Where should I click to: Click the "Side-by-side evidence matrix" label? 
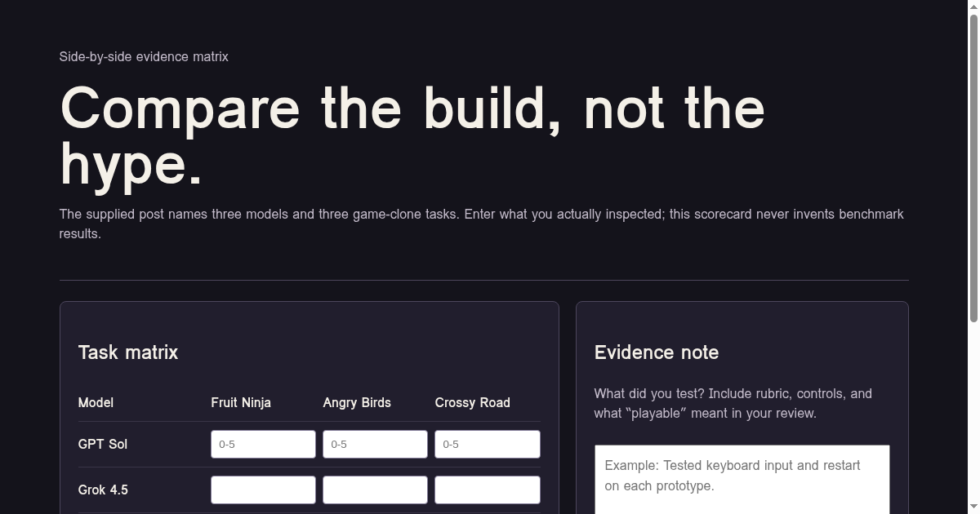coord(144,56)
